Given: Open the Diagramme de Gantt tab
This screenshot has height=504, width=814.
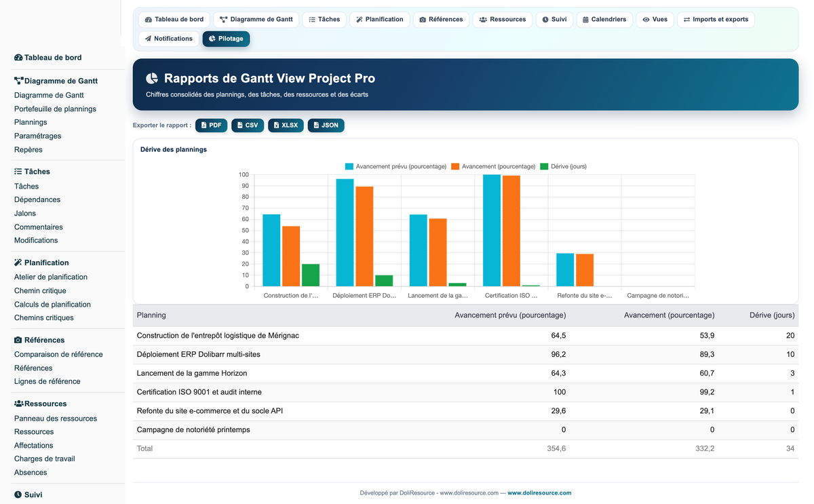Looking at the screenshot, I should (256, 19).
